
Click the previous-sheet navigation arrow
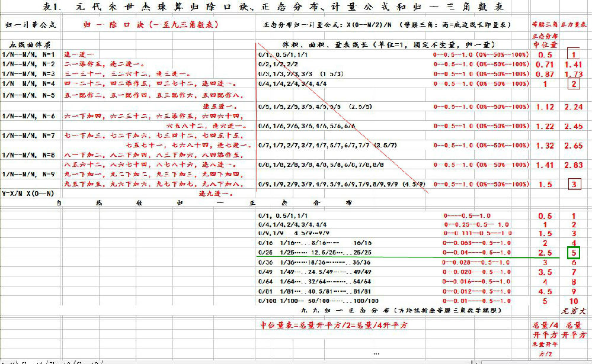pos(8,362)
